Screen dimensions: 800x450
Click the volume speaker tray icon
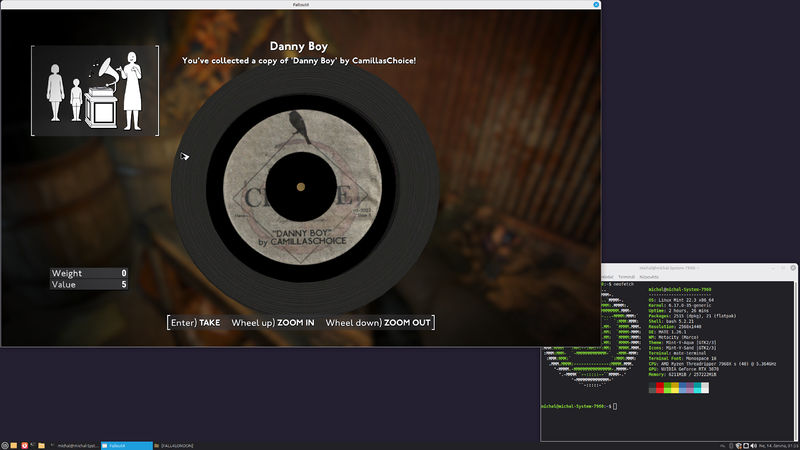click(754, 445)
